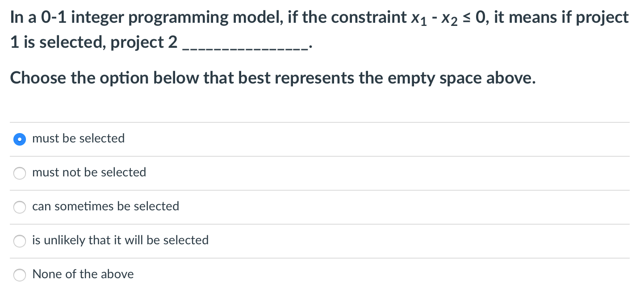Click the 'is unlikely that it will be selected' label

[x=120, y=241]
